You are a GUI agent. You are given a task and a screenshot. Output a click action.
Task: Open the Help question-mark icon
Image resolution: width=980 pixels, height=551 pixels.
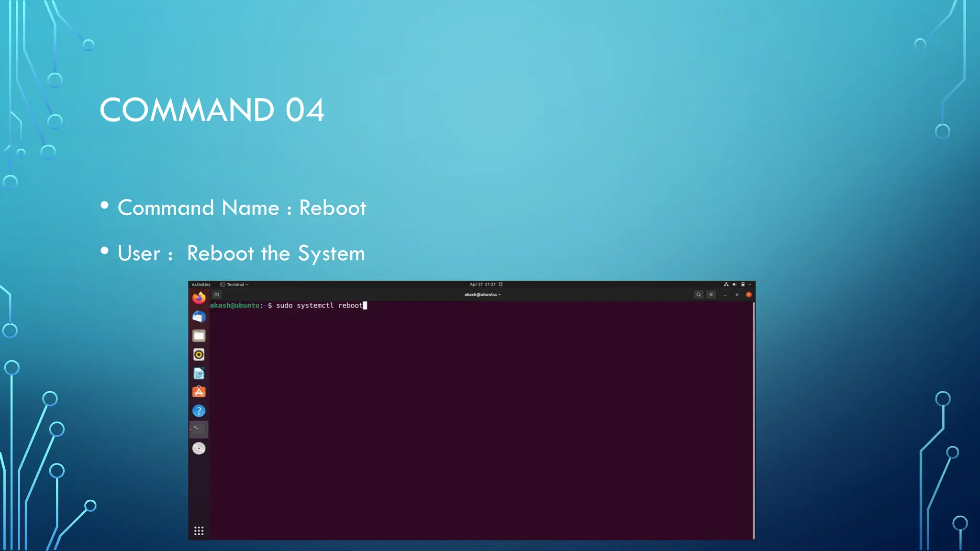(x=199, y=411)
